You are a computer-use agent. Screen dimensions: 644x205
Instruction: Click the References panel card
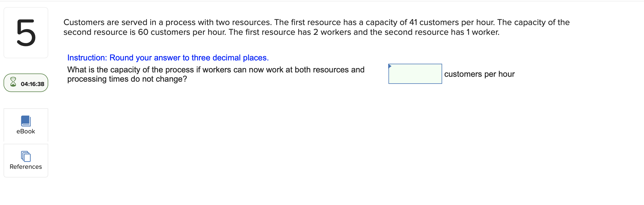[x=26, y=160]
